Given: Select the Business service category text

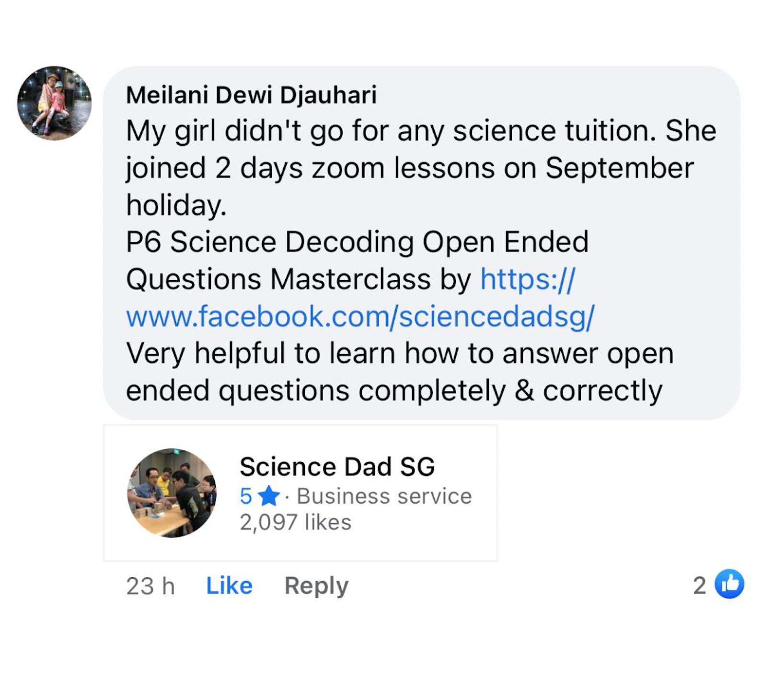Looking at the screenshot, I should point(384,496).
